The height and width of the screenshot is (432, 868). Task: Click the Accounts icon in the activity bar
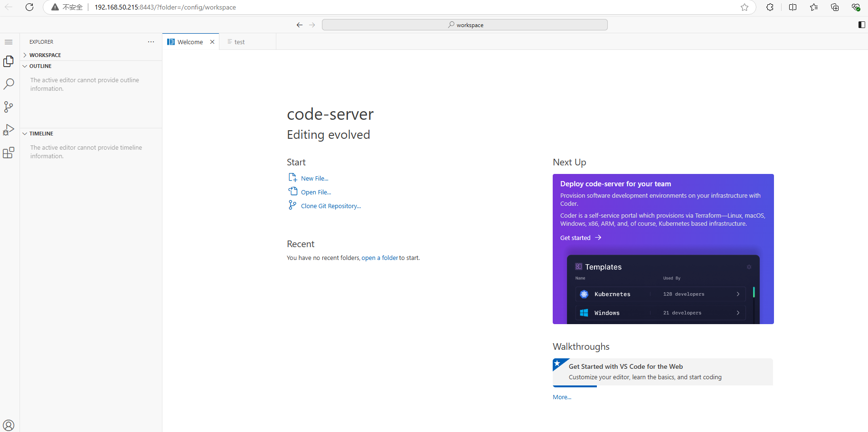(x=9, y=425)
